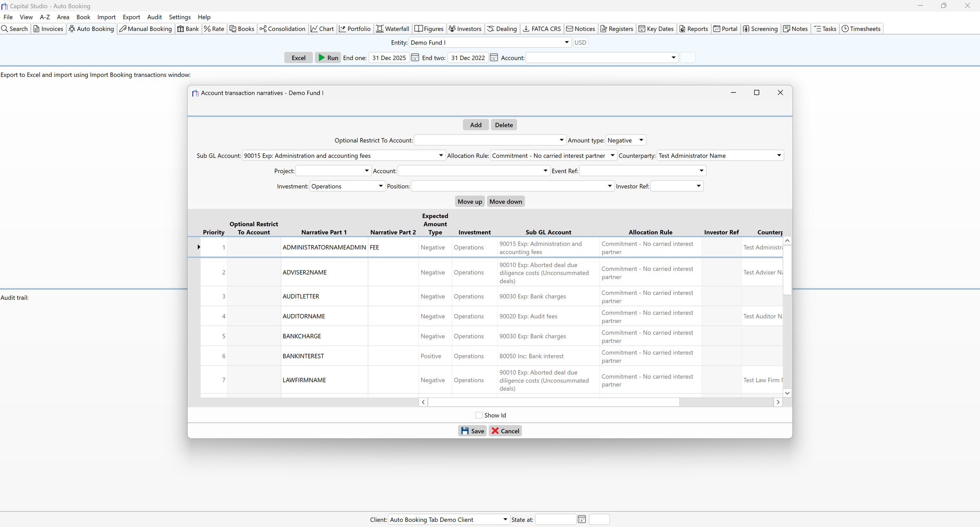
Task: Open calendar next to State at field
Action: tap(581, 519)
